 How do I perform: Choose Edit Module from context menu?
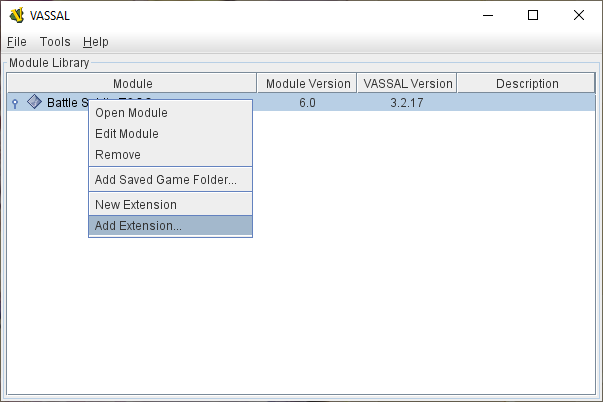[170, 133]
